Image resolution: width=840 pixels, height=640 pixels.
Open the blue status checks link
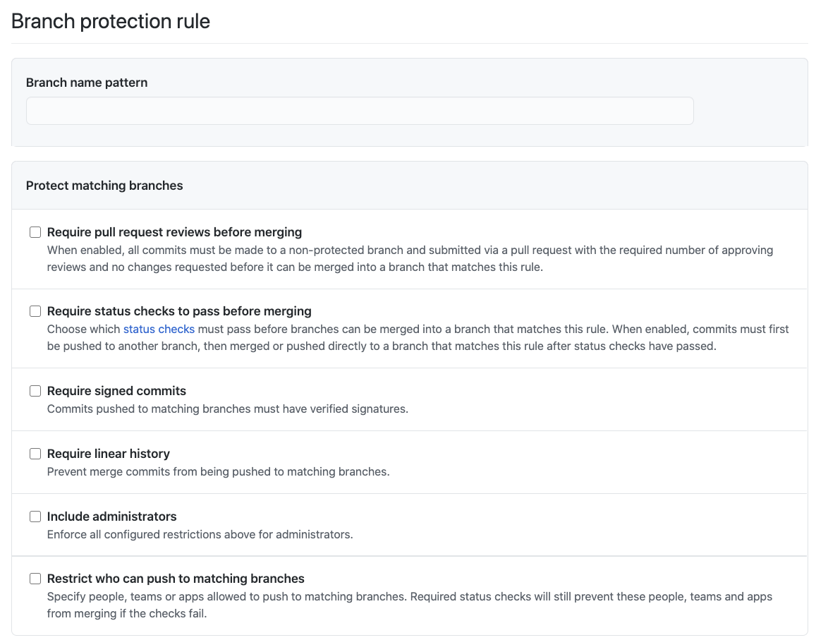pyautogui.click(x=159, y=329)
